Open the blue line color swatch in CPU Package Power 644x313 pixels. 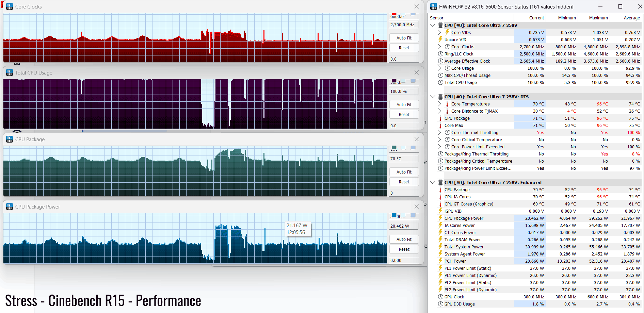click(394, 215)
